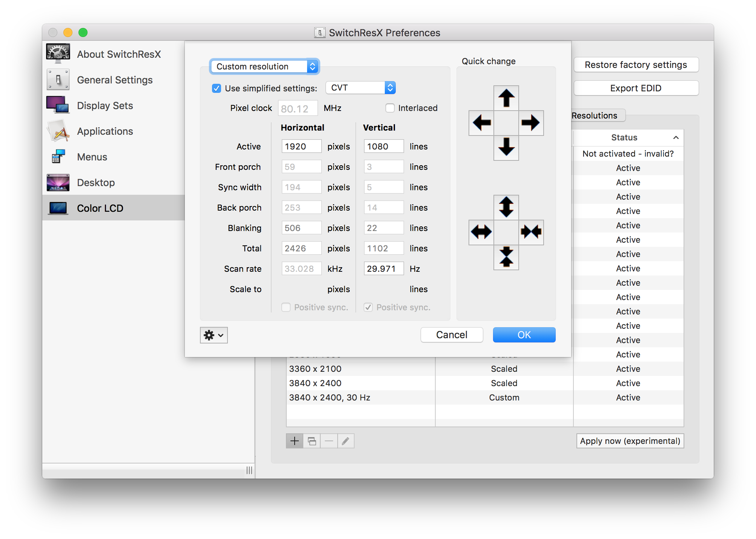Click the move-right arrow in Quick change
Image resolution: width=756 pixels, height=539 pixels.
(531, 123)
